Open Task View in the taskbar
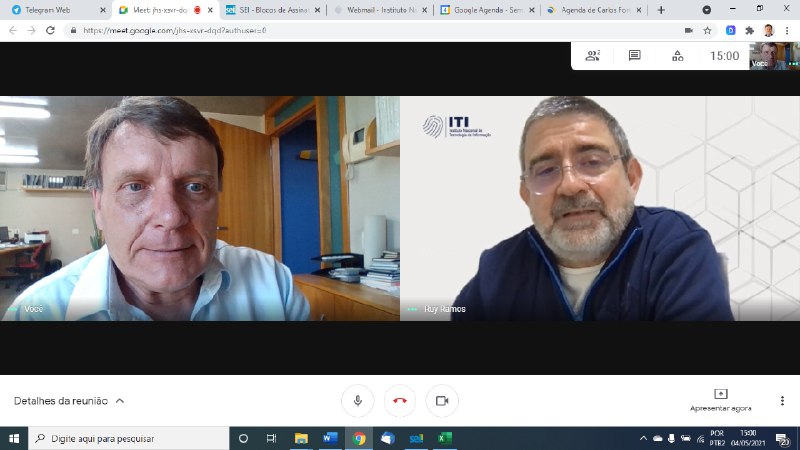The height and width of the screenshot is (450, 800). (x=271, y=438)
